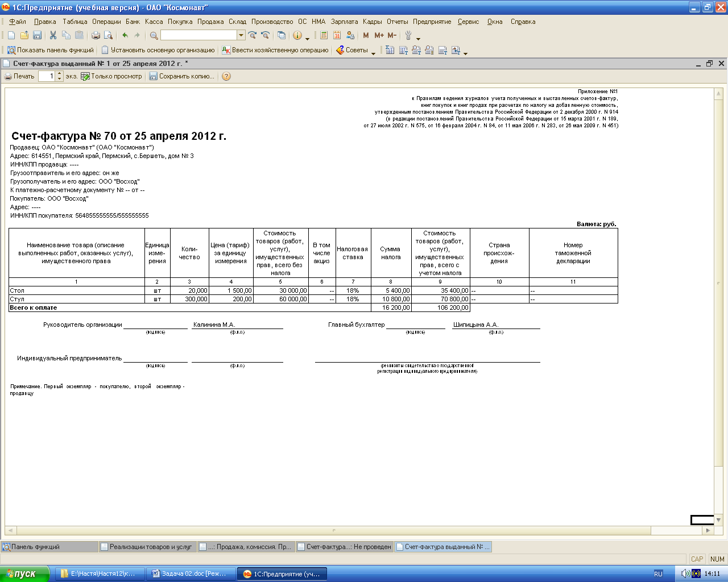Expand Советы dropdown arrow

click(x=373, y=52)
